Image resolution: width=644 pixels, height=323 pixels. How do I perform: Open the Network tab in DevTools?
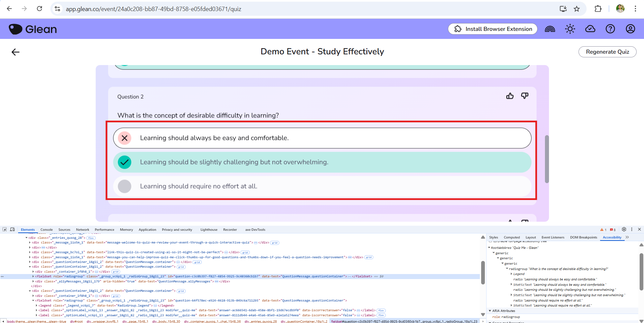(82, 230)
